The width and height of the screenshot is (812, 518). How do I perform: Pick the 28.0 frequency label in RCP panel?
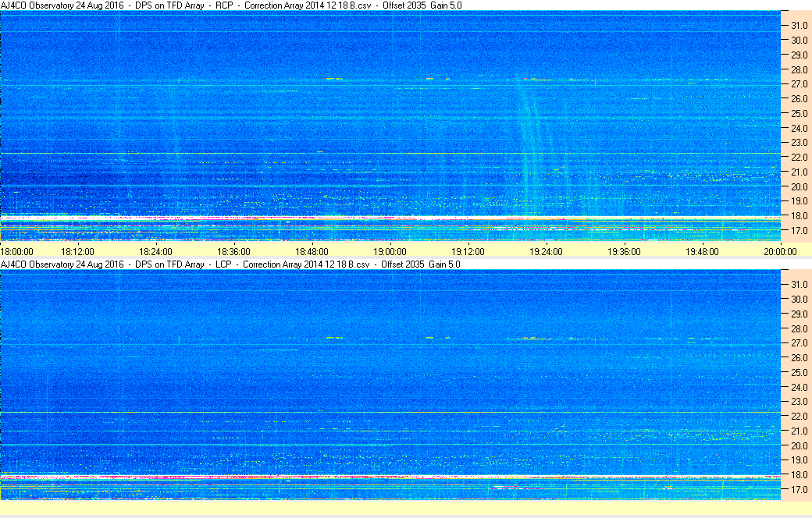coord(799,70)
